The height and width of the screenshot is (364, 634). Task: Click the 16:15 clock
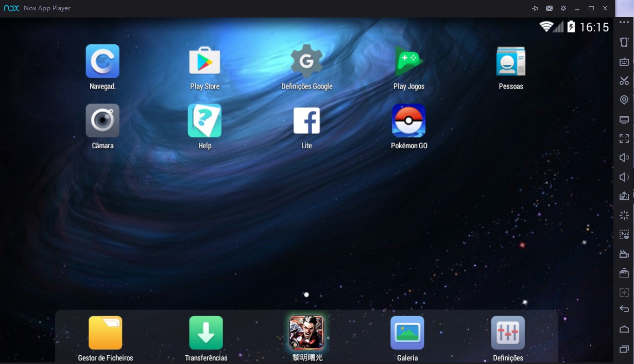pyautogui.click(x=594, y=27)
